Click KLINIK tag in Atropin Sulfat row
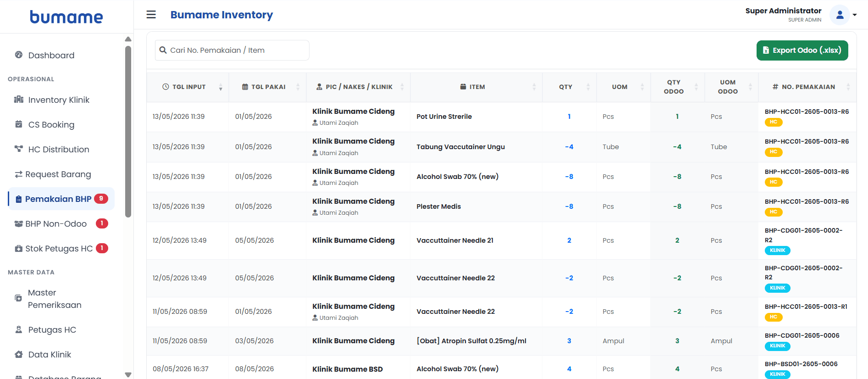Screen dimensions: 868x379 pyautogui.click(x=777, y=346)
